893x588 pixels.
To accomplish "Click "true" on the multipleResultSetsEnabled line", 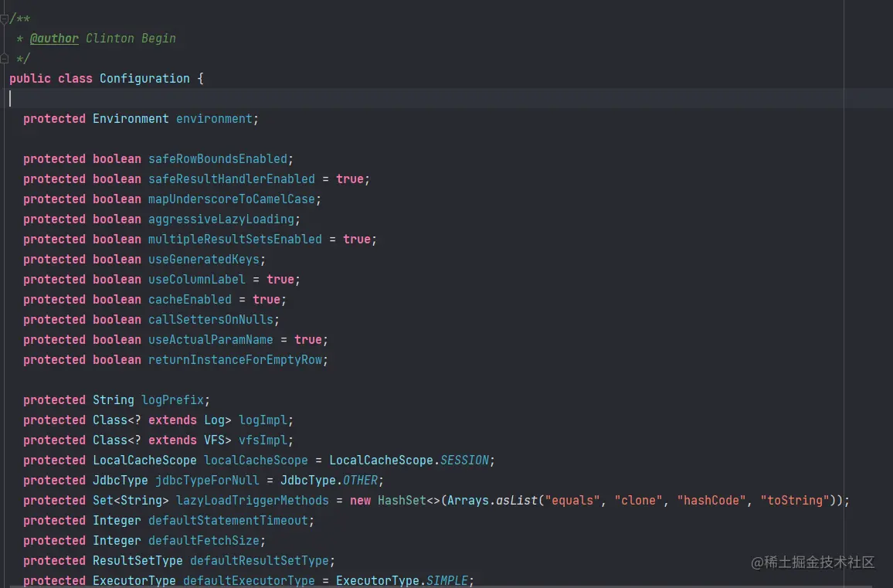I will 357,240.
